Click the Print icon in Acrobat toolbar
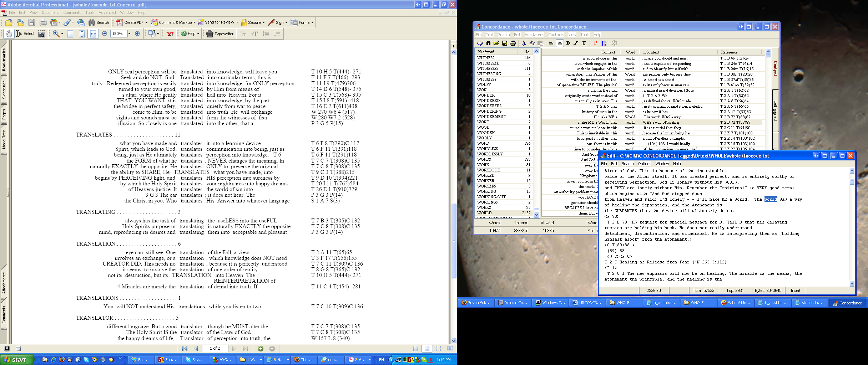Viewport: 868px width, 365px height. [x=43, y=22]
